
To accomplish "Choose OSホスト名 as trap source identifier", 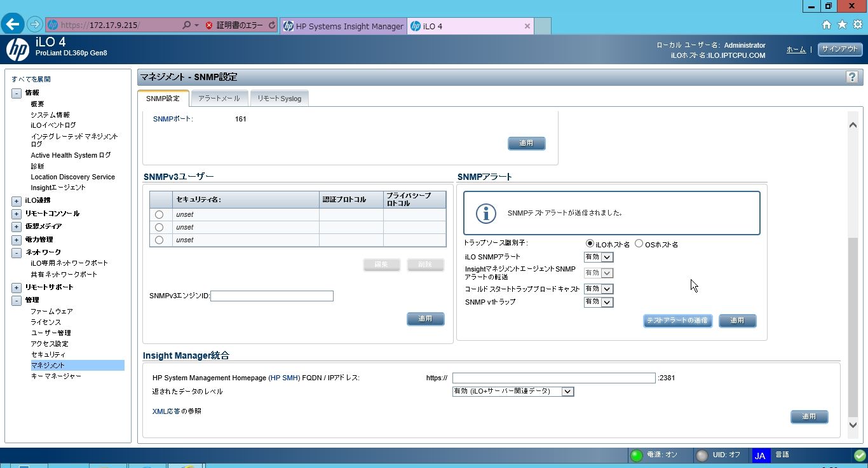I will click(639, 244).
